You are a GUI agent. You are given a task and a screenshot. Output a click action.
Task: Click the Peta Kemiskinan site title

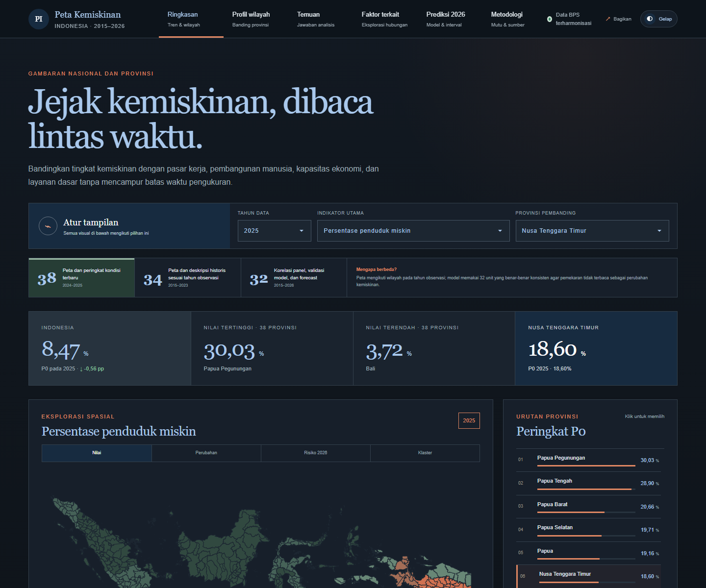pos(88,15)
